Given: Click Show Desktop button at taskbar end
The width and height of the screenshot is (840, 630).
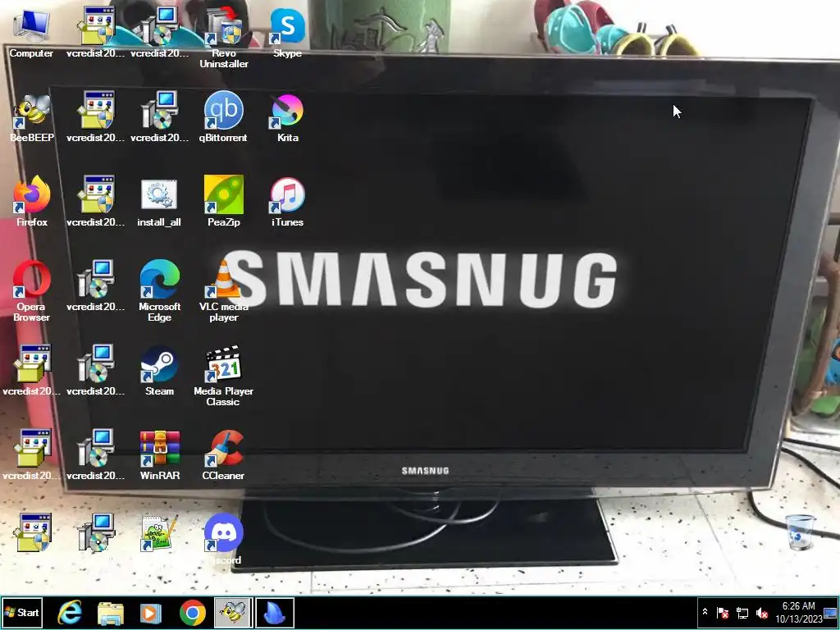Looking at the screenshot, I should coord(831,612).
